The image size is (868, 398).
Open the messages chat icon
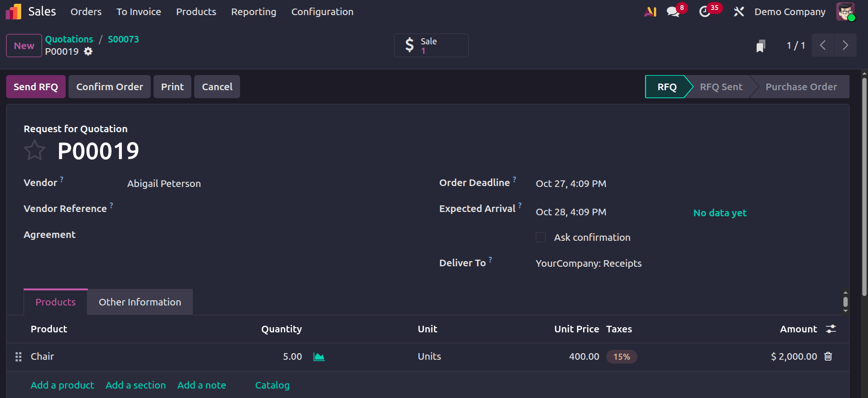pos(673,12)
